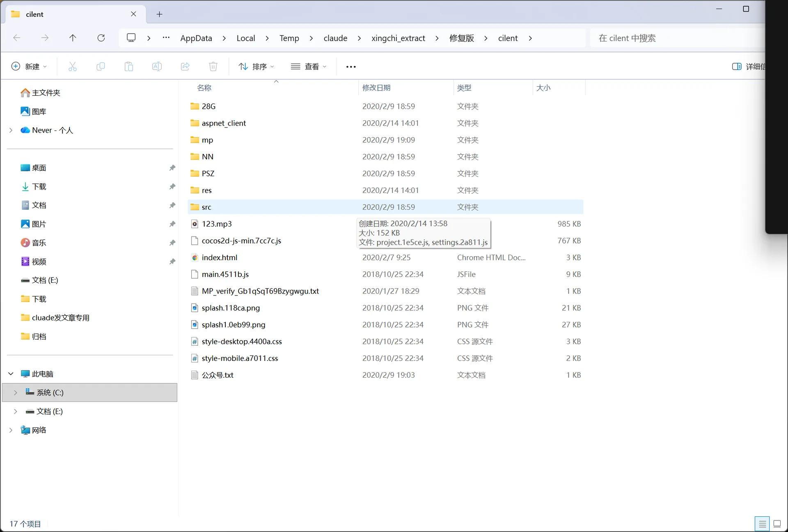Viewport: 788px width, 532px height.
Task: Toggle the details pane button
Action: click(x=748, y=66)
